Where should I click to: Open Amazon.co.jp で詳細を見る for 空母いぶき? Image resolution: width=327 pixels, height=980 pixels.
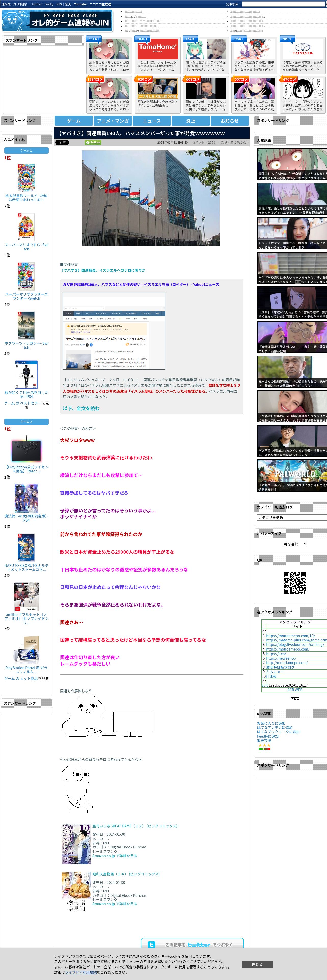(x=115, y=856)
